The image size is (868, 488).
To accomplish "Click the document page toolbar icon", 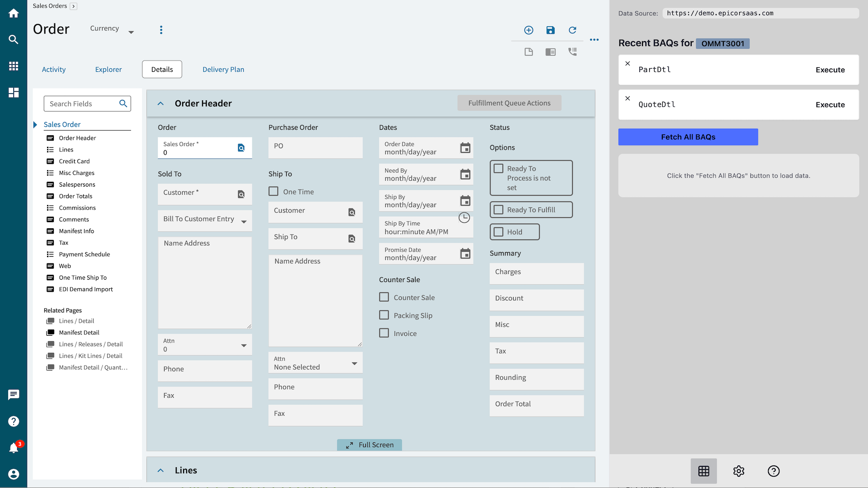I will [x=528, y=52].
